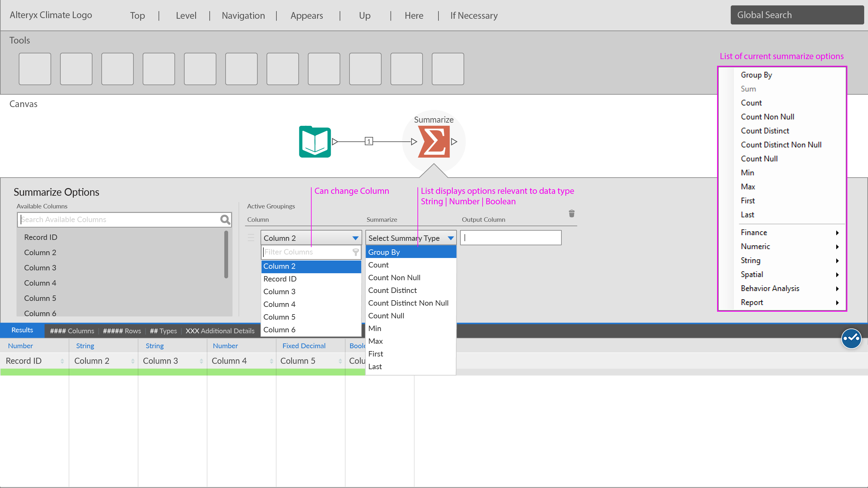Toggle sort arrows on Column 4 header
The width and height of the screenshot is (868, 488).
pos(271,361)
